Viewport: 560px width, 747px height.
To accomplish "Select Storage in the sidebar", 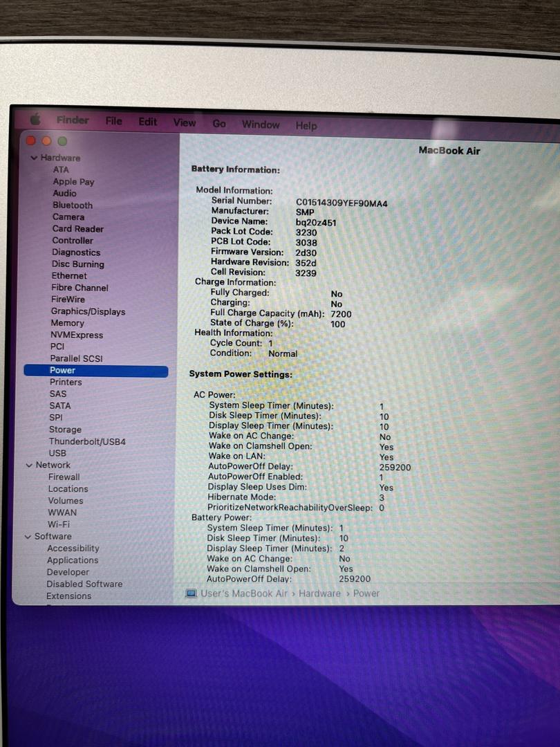I will (65, 430).
